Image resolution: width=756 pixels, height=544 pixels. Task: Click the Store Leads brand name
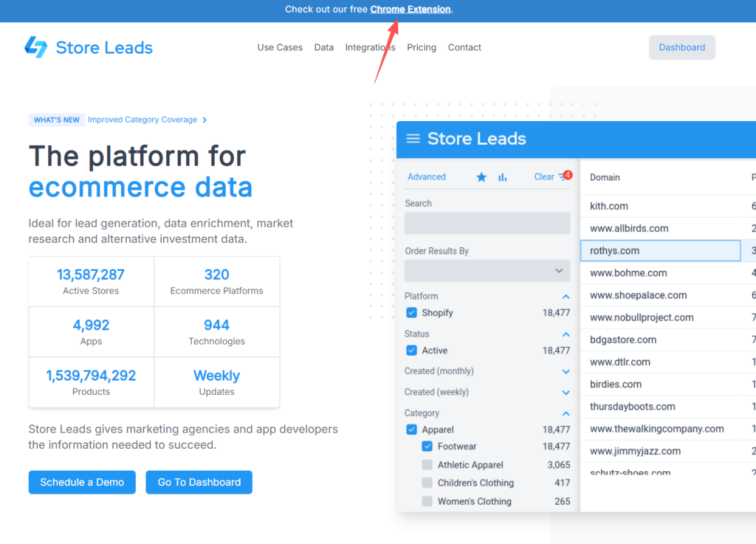(x=104, y=48)
